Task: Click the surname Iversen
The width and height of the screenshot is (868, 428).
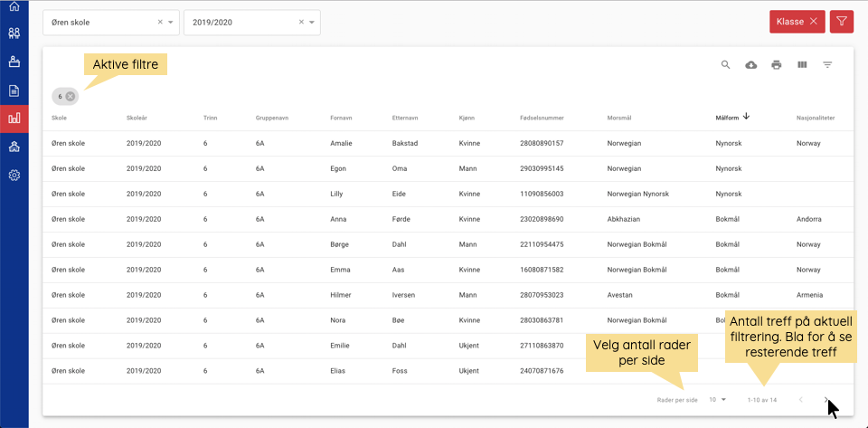Action: (x=403, y=295)
